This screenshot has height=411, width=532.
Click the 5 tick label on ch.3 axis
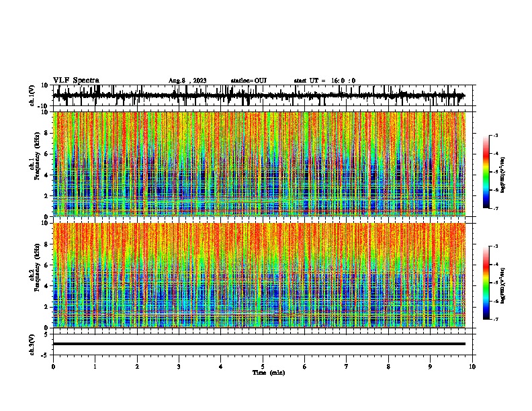tap(46, 334)
